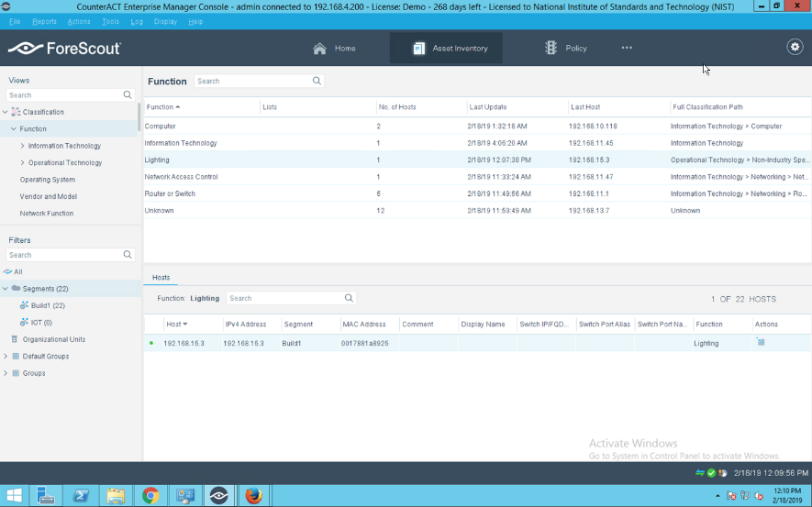The width and height of the screenshot is (812, 507).
Task: Click the Classification tree icon
Action: point(16,112)
